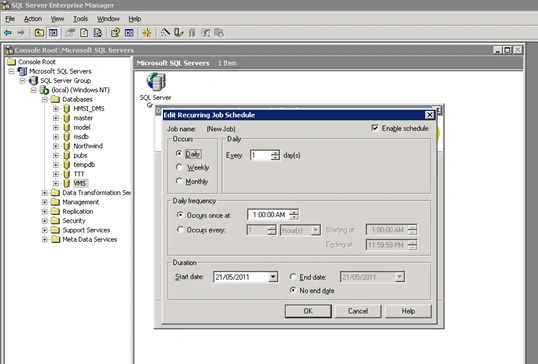The width and height of the screenshot is (538, 364).
Task: Click the Cancel button in dialog
Action: click(x=358, y=311)
